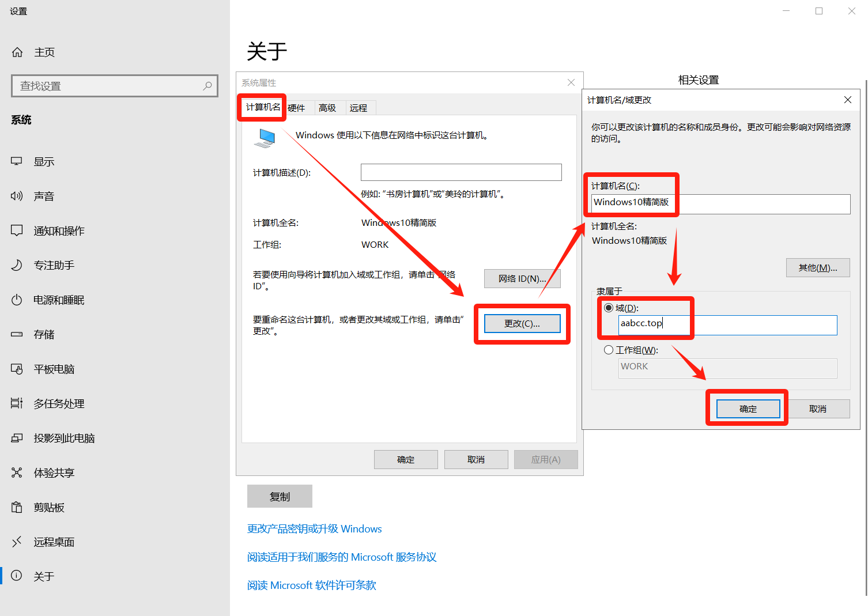Image resolution: width=868 pixels, height=616 pixels.
Task: Switch to the Remote (远程) tab
Action: (x=358, y=108)
